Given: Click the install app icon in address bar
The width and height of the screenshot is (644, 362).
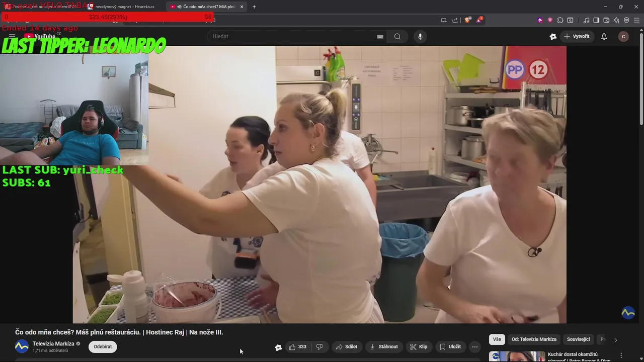Looking at the screenshot, I should pyautogui.click(x=444, y=20).
